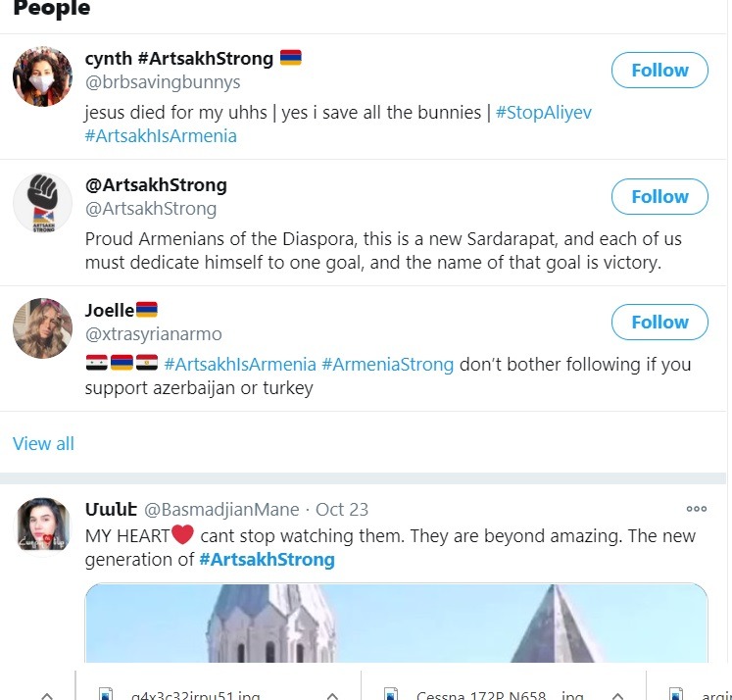Viewport: 732px width, 700px height.
Task: Click the q4x3c32irpu51.jpg download file icon
Action: [107, 694]
